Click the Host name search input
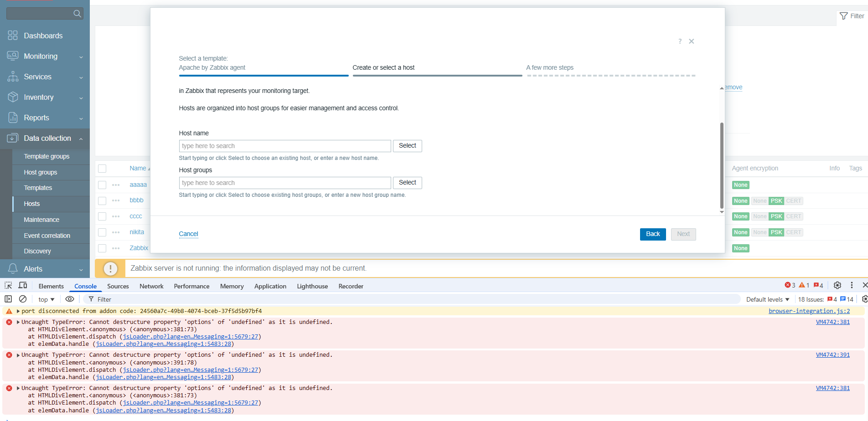Screen dimensions: 868x421 (x=285, y=146)
